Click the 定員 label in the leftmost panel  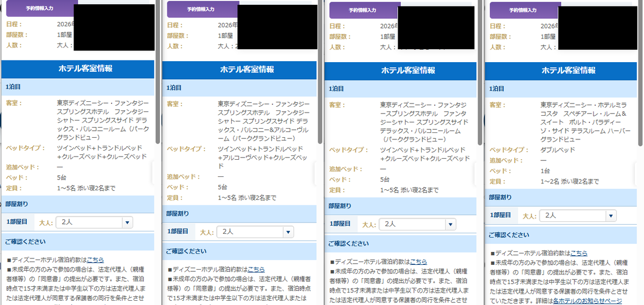coord(15,188)
